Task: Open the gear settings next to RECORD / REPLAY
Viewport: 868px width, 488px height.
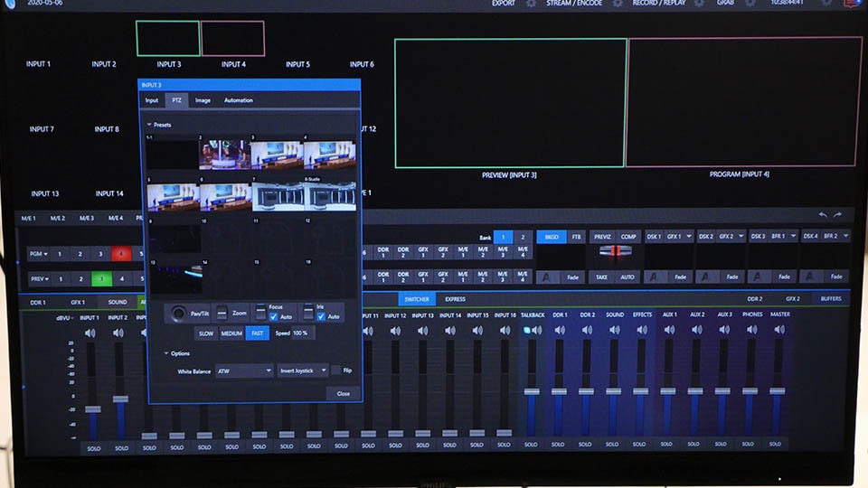Action: (x=700, y=4)
